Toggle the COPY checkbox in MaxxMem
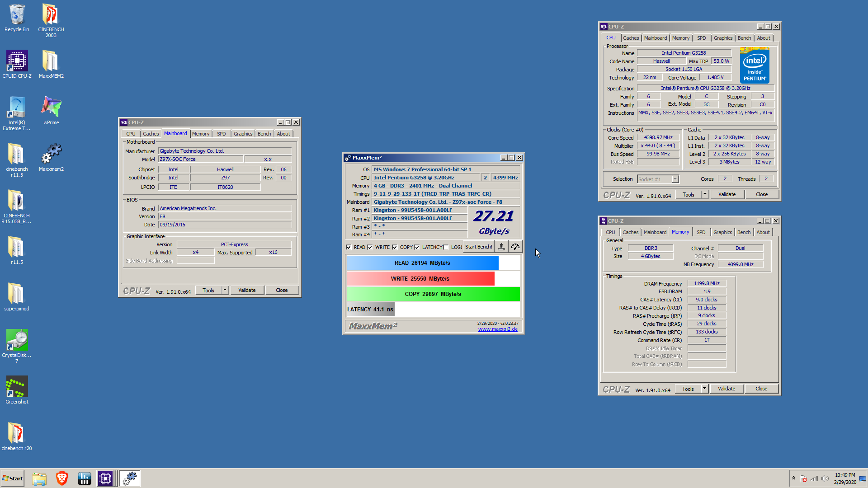868x488 pixels. click(395, 247)
